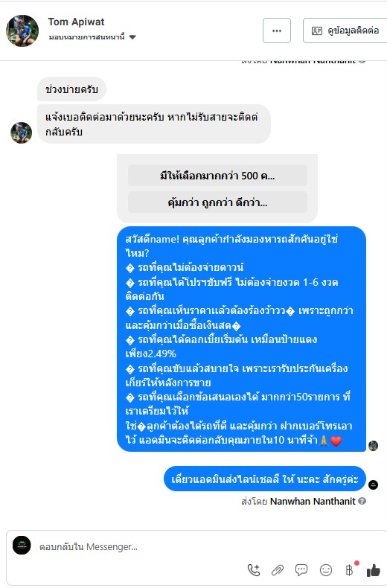
Task: Click the Nanwhan Nanthanit sender name
Action: [313, 501]
